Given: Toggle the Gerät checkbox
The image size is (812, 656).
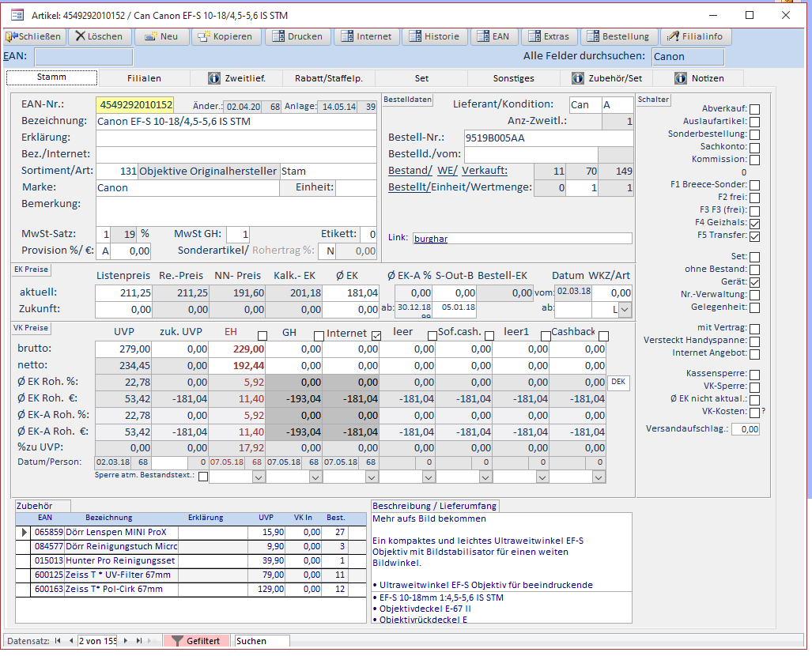Looking at the screenshot, I should 754,282.
